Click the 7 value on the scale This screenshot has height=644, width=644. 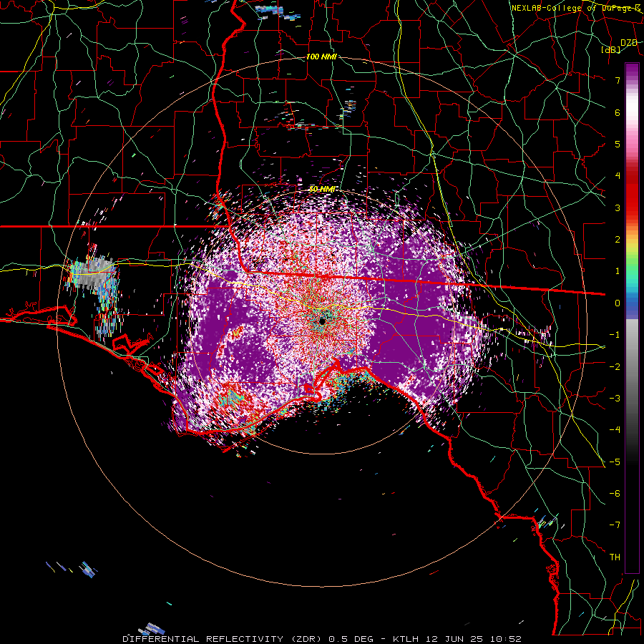(x=618, y=80)
